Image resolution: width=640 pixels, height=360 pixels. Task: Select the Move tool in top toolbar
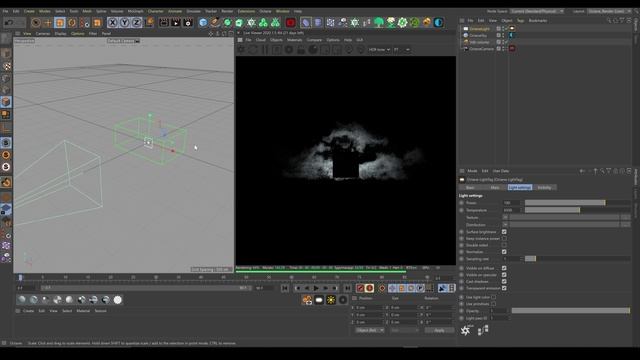(x=48, y=22)
